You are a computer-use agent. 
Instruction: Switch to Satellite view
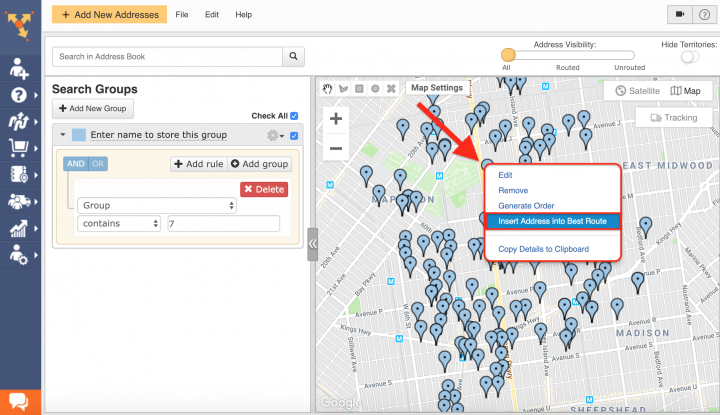coord(638,91)
